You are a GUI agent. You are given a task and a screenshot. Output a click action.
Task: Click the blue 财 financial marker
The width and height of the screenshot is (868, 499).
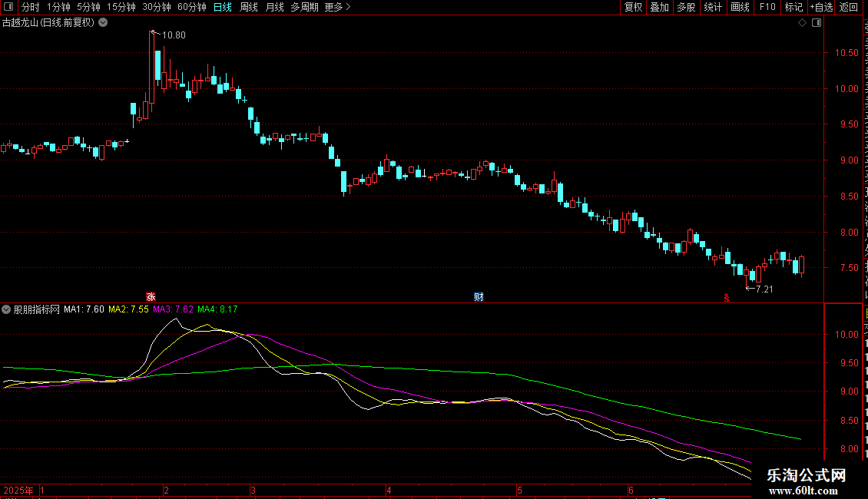tap(479, 297)
